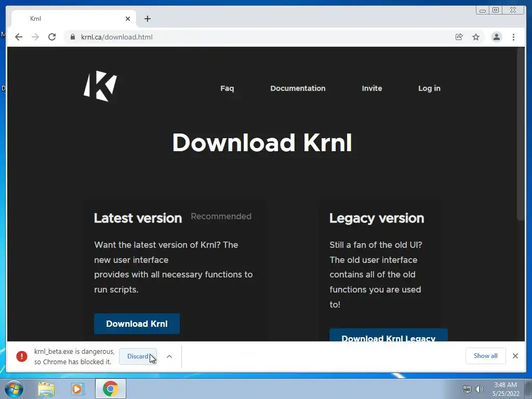Viewport: 532px width, 399px height.
Task: Click the Download Krnl button
Action: tap(137, 324)
